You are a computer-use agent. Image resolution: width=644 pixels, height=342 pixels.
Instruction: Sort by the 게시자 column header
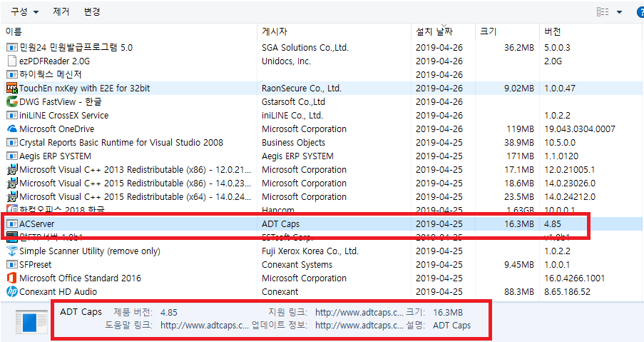point(275,31)
